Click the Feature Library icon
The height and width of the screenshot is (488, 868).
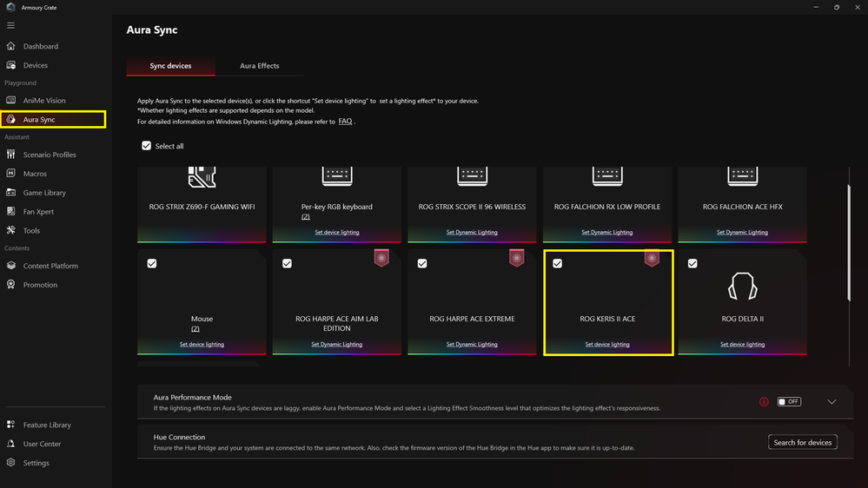pyautogui.click(x=10, y=425)
